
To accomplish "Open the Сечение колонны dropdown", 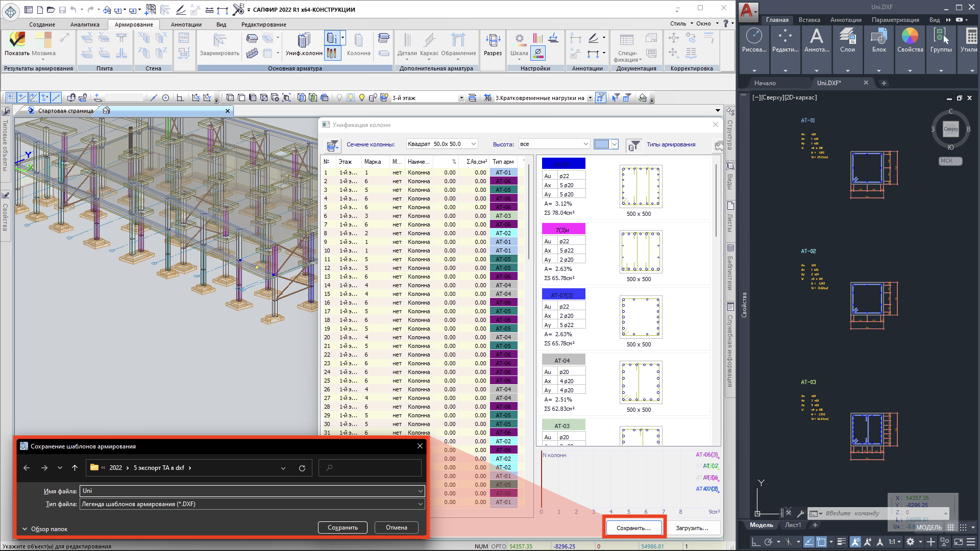I will click(442, 144).
